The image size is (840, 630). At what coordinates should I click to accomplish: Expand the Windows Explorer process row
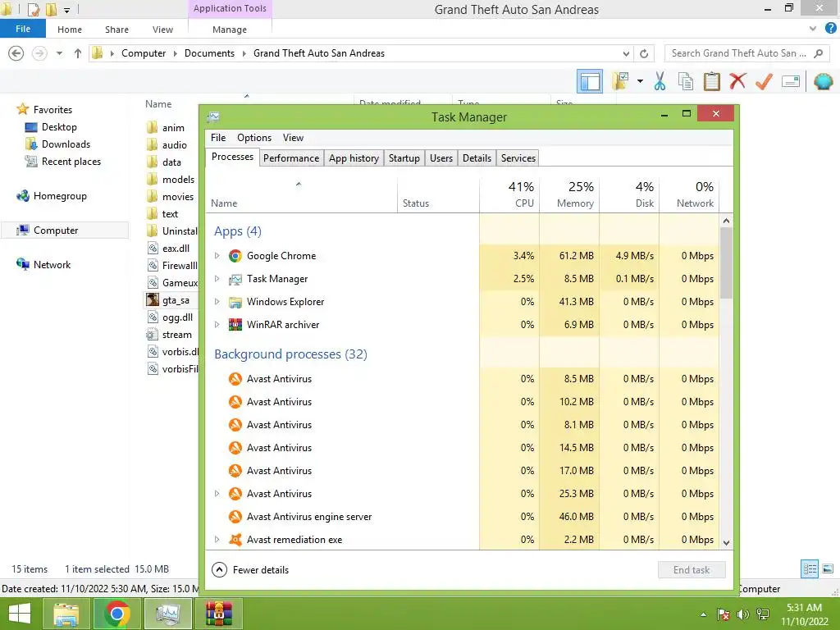tap(217, 302)
